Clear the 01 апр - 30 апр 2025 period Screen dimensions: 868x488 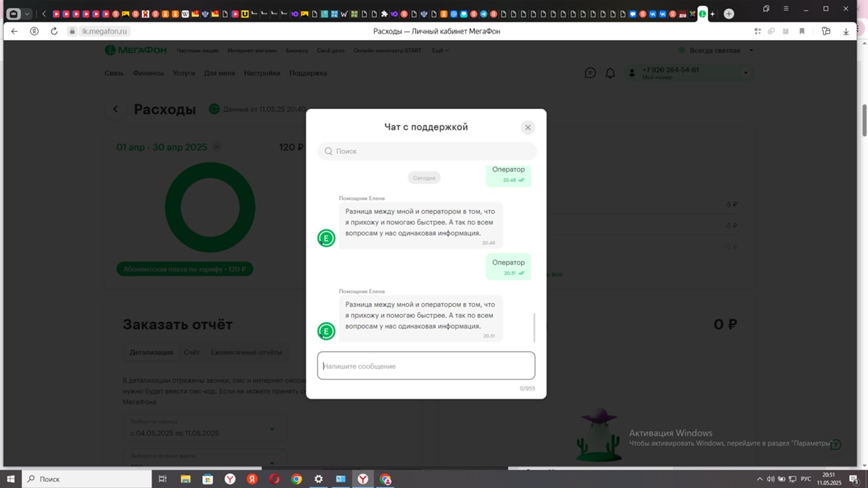pyautogui.click(x=216, y=147)
